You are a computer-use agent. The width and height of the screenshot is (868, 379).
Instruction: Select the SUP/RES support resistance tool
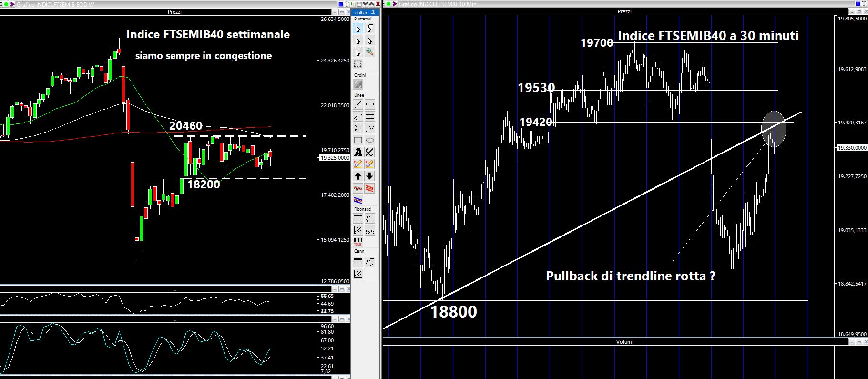pos(358,128)
